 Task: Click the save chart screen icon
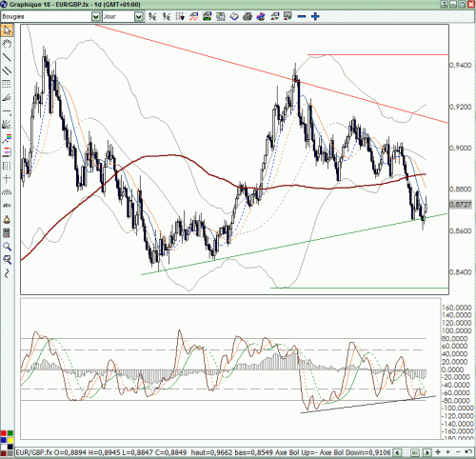[x=288, y=16]
